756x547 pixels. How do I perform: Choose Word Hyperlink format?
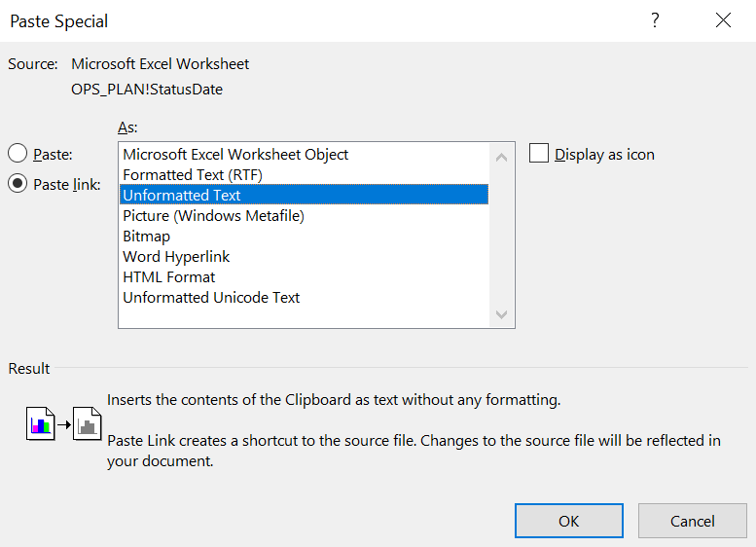(x=176, y=256)
